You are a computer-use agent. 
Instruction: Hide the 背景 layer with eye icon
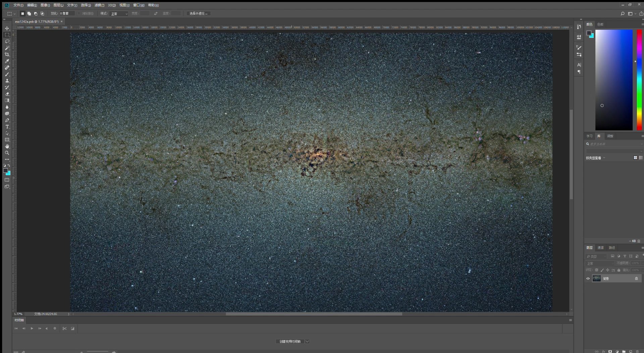(588, 279)
